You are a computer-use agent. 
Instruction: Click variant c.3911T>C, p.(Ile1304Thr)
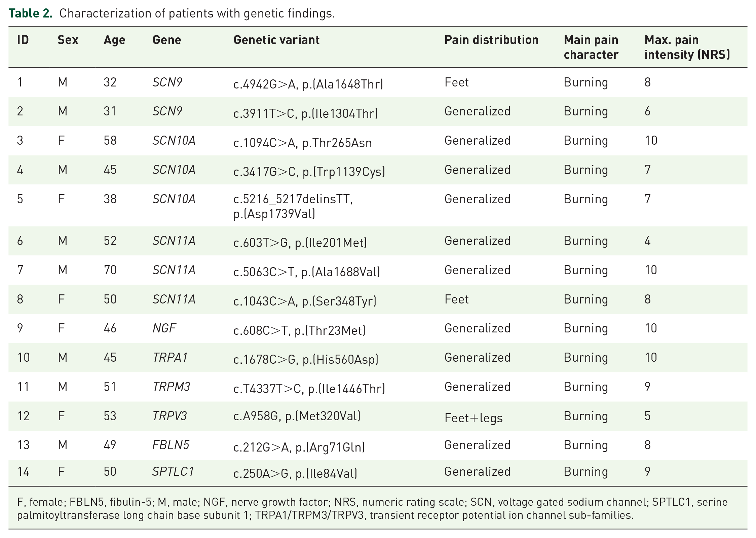[305, 114]
